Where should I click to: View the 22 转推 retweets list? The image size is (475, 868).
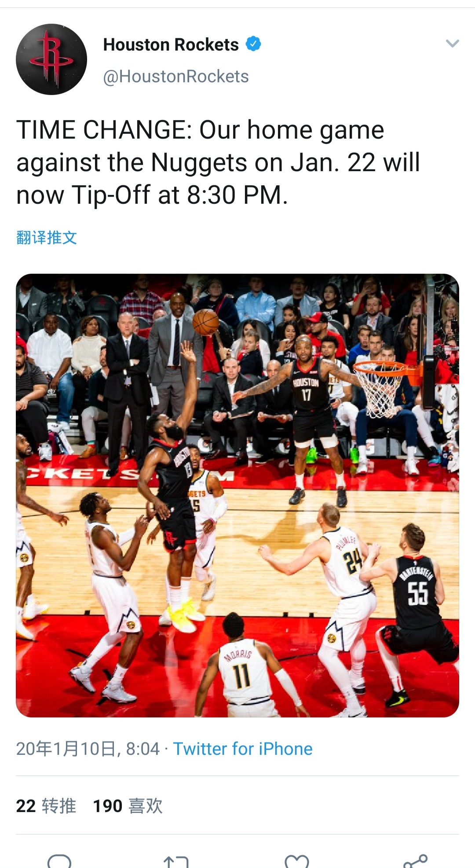(x=46, y=806)
